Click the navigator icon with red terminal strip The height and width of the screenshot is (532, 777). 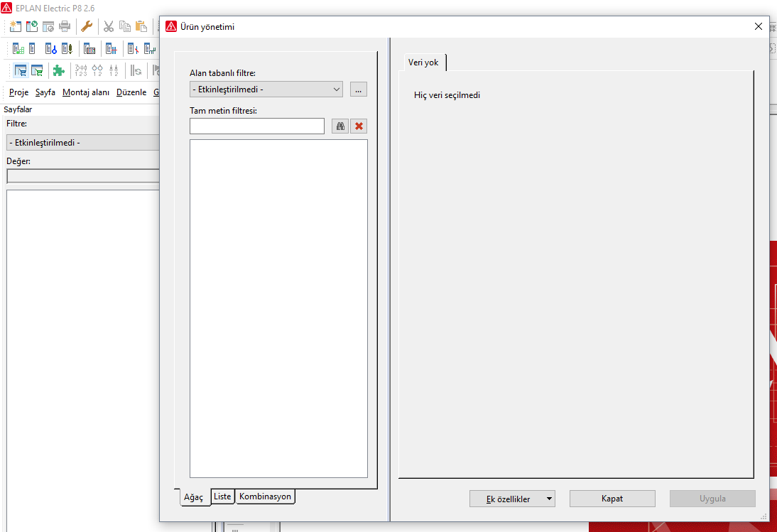(89, 48)
